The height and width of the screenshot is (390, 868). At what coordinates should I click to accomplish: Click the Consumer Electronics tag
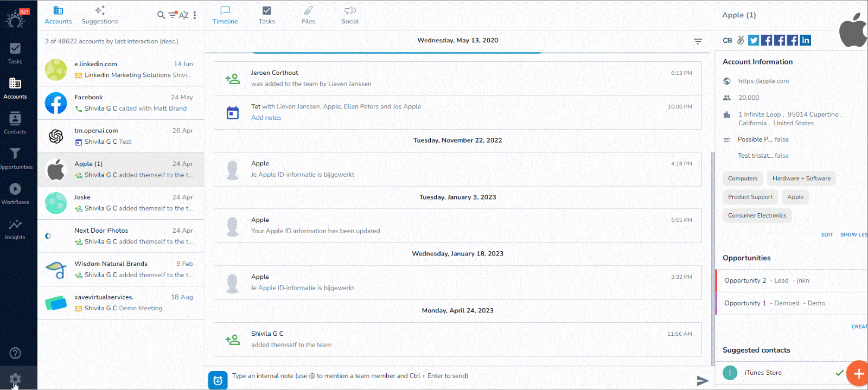757,215
